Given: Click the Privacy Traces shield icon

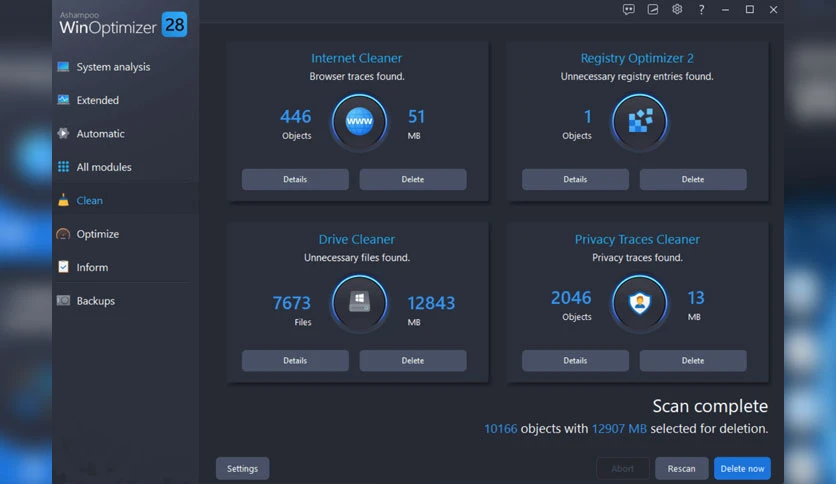Looking at the screenshot, I should (639, 302).
